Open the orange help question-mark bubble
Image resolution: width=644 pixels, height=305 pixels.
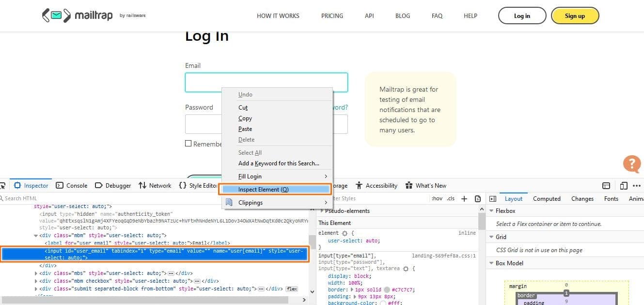coord(632,164)
